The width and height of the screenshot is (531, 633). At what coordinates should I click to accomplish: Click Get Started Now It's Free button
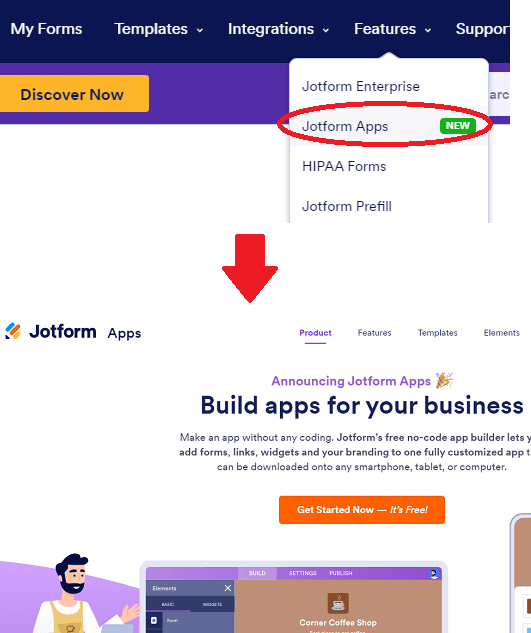362,509
